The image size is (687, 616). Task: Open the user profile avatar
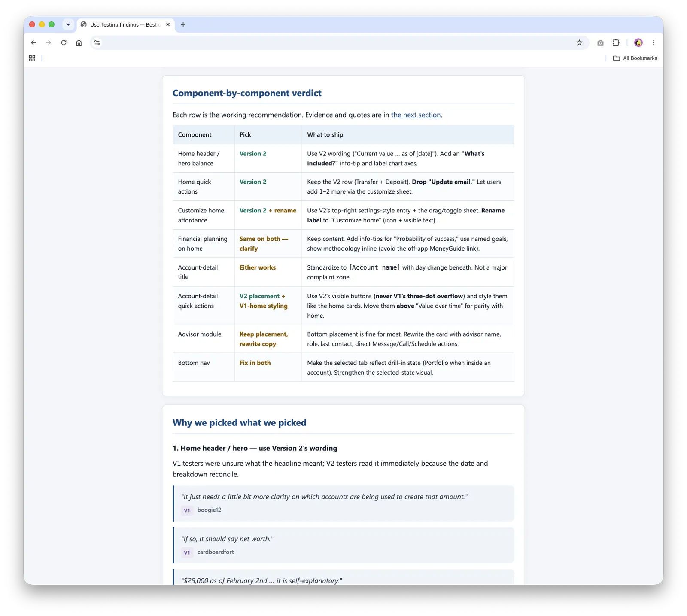tap(638, 42)
